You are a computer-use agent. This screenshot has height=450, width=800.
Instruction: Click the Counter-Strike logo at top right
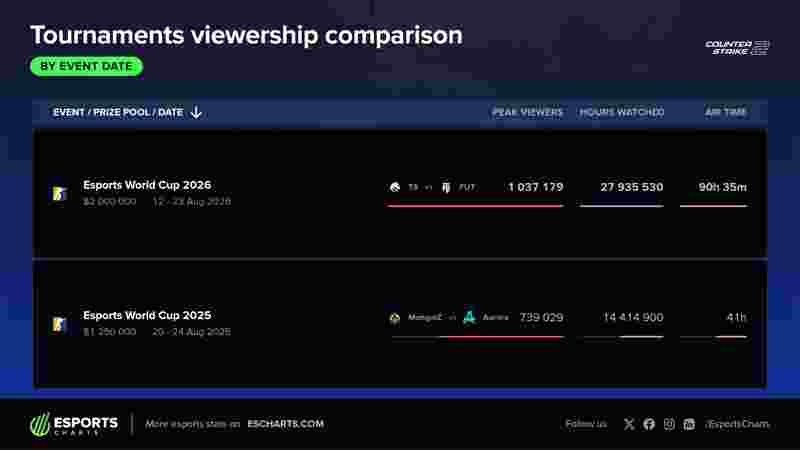(x=737, y=47)
